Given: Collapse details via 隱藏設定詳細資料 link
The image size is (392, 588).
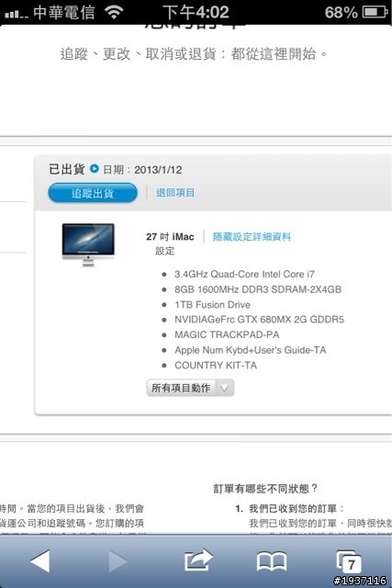Looking at the screenshot, I should tap(252, 237).
